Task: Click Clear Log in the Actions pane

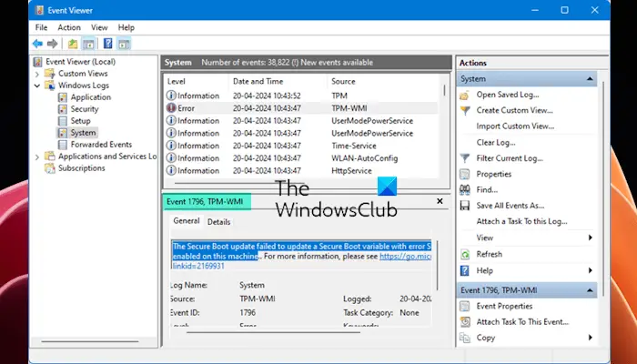Action: [x=496, y=142]
